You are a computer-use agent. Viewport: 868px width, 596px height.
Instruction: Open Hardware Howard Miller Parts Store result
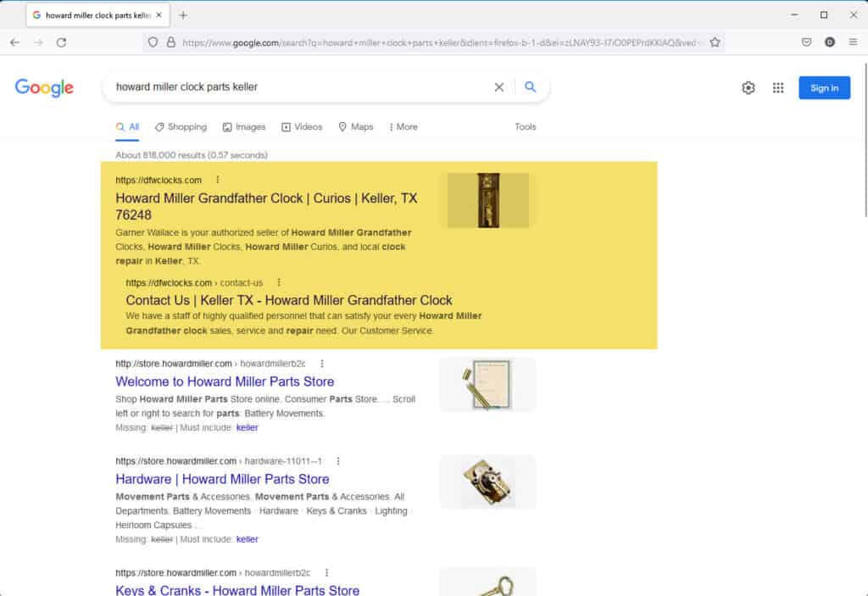pos(223,479)
